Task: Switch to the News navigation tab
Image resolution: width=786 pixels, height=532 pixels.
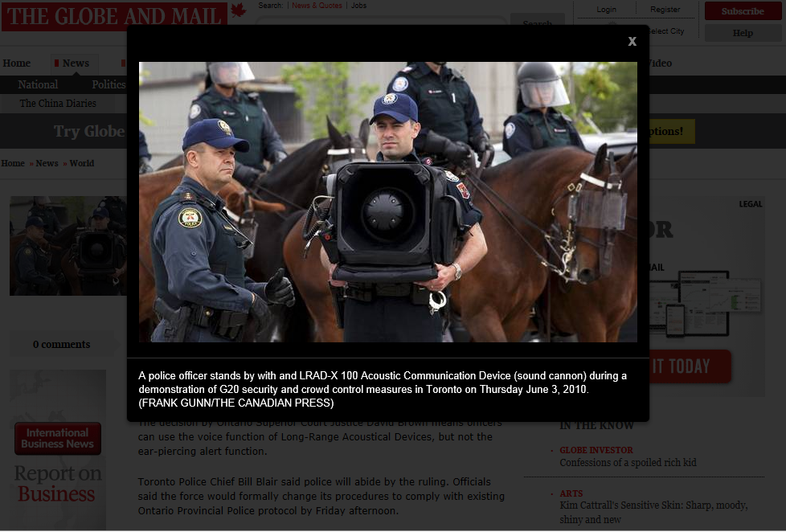Action: 75,63
